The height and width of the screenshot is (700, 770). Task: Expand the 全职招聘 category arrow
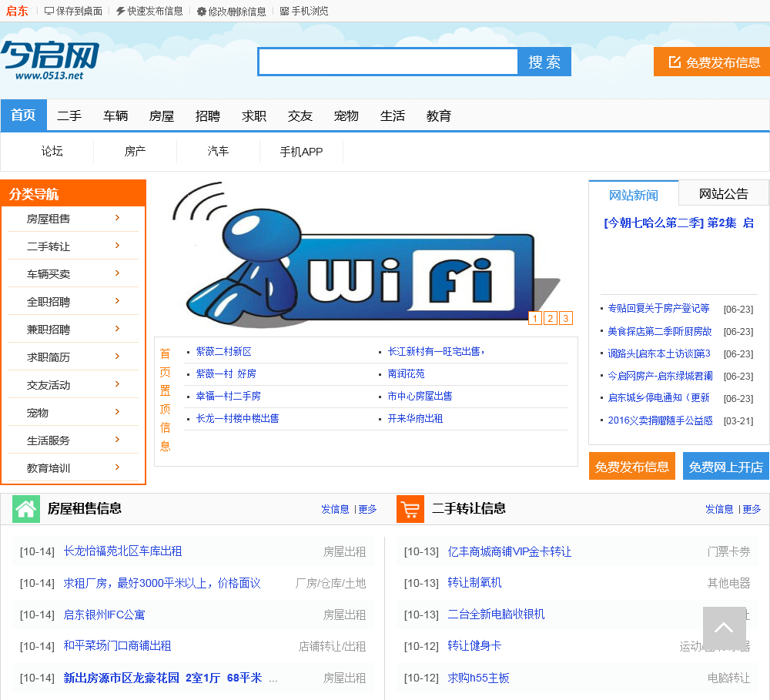point(117,300)
